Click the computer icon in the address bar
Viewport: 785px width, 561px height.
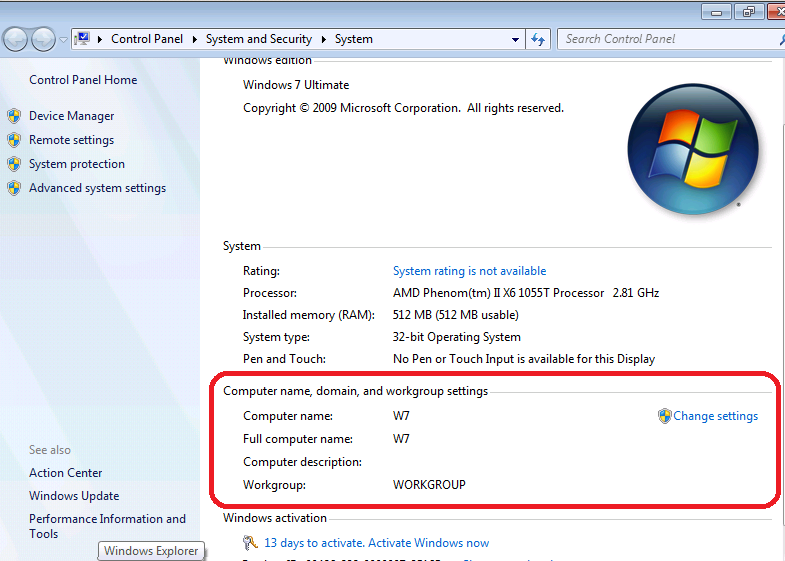click(83, 39)
